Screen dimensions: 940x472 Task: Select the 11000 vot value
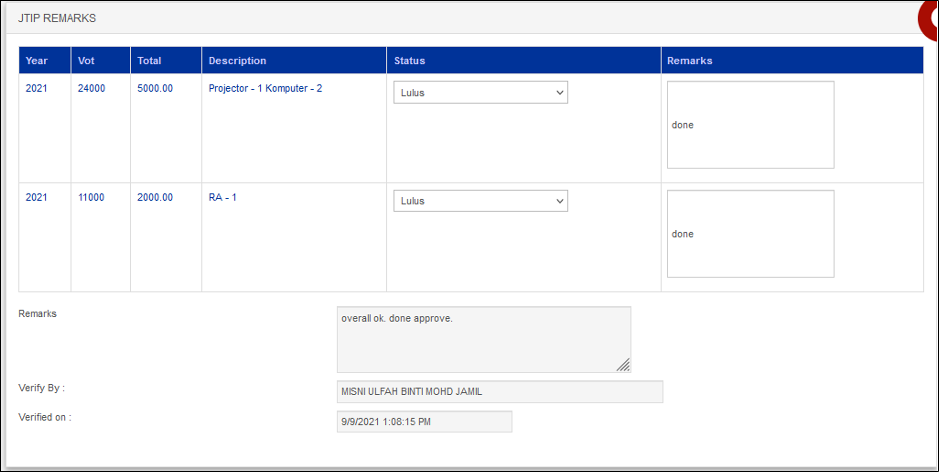point(91,198)
